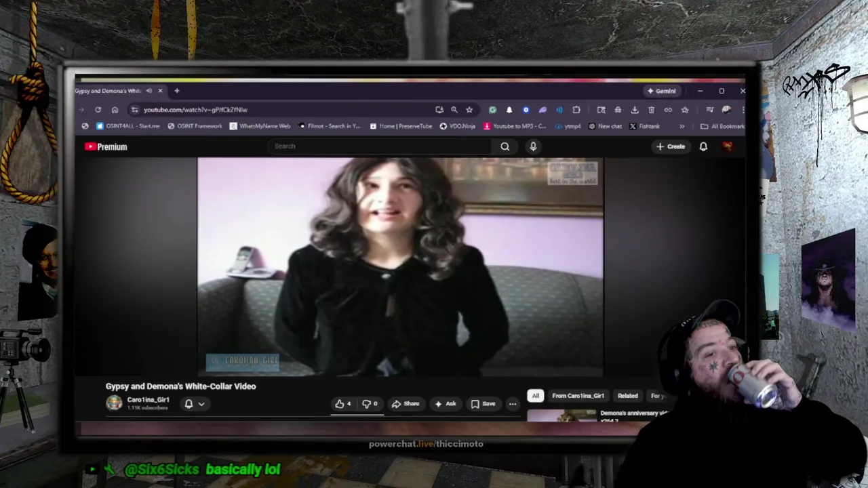
Task: Click the YouTube search magnifier button
Action: click(x=505, y=146)
